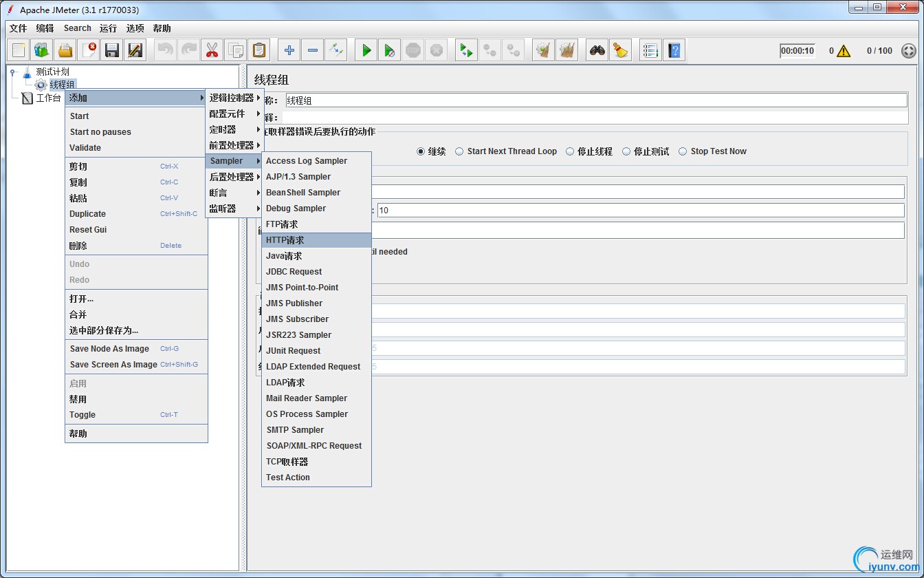Choose Duplicate in context menu

[x=136, y=214]
